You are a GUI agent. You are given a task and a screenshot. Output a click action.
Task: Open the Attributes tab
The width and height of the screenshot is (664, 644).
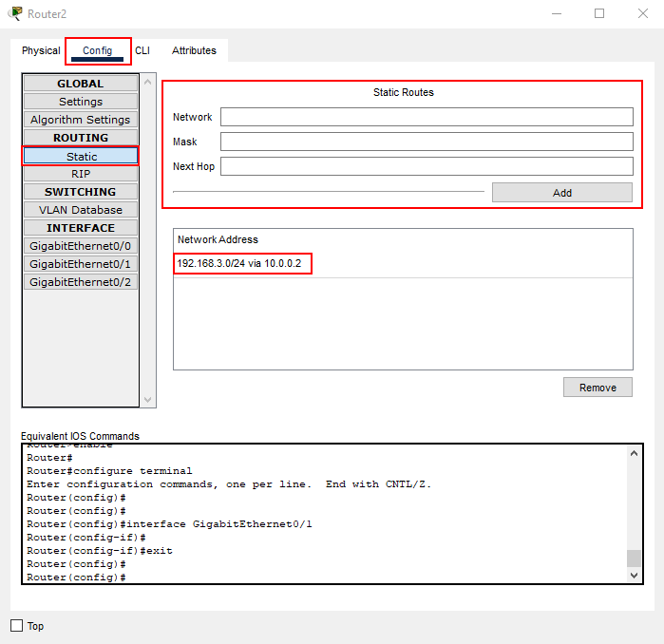click(194, 50)
